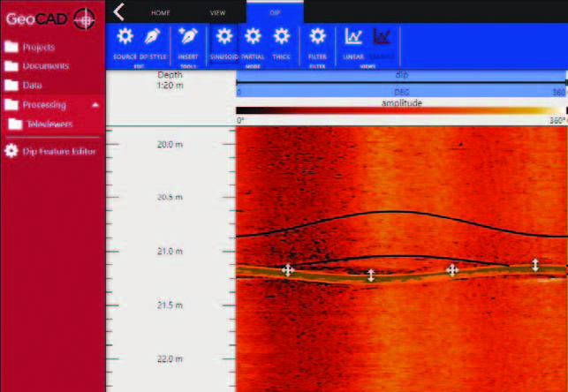Open the Filter gear icon
This screenshot has height=392, width=568.
tap(317, 36)
